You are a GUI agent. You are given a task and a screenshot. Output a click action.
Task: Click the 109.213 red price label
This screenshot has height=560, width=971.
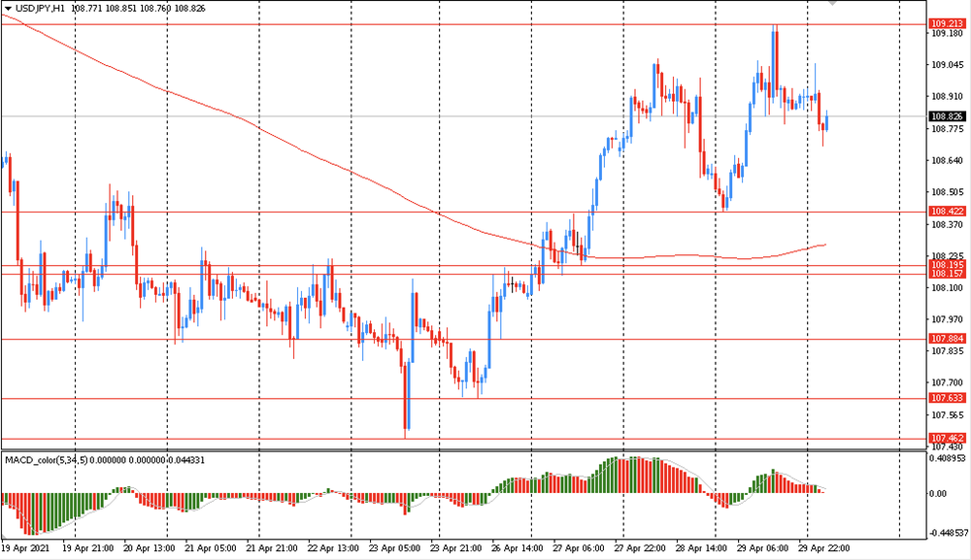[948, 24]
